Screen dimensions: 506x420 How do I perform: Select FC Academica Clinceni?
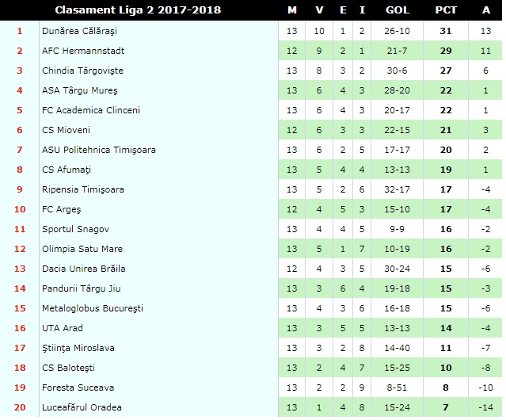coord(91,110)
